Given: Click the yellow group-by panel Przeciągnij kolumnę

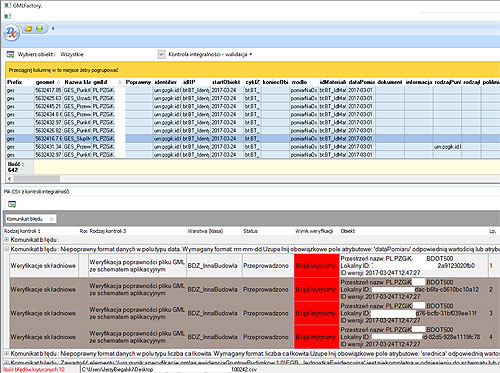Looking at the screenshot, I should (x=252, y=70).
